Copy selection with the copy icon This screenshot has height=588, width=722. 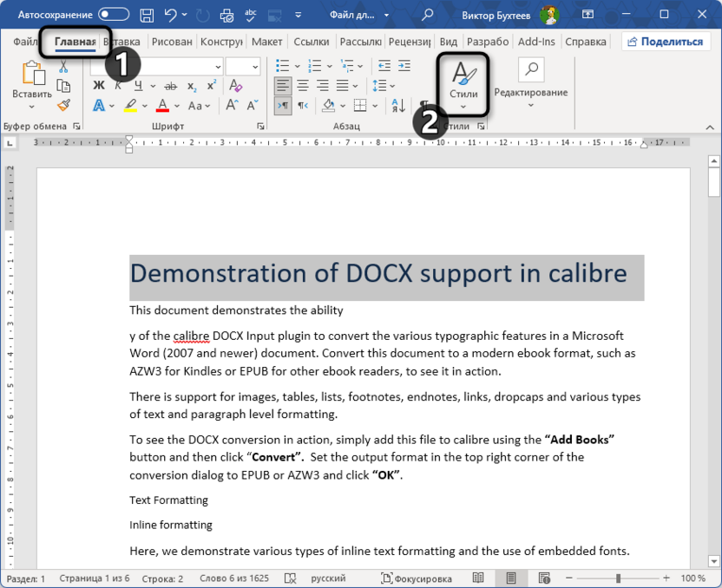point(63,86)
